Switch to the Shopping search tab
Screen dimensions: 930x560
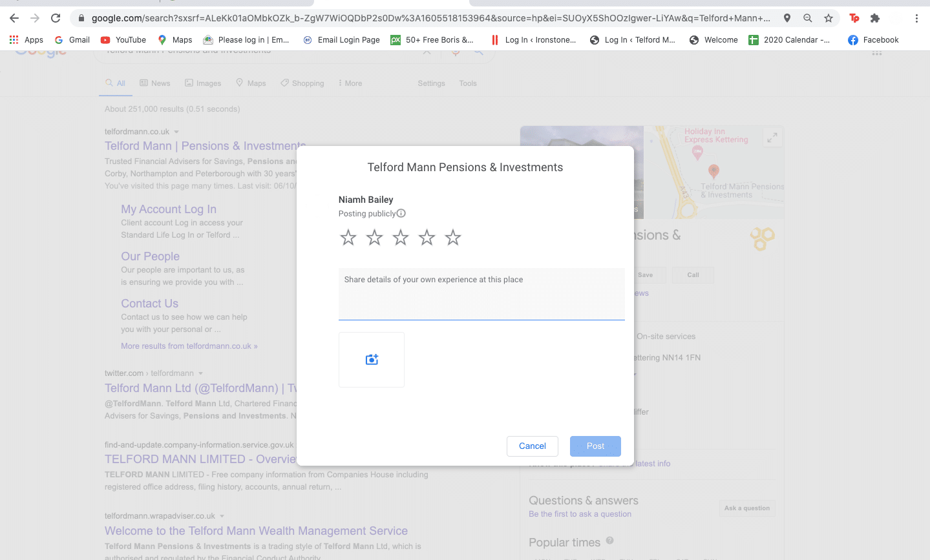coord(302,83)
